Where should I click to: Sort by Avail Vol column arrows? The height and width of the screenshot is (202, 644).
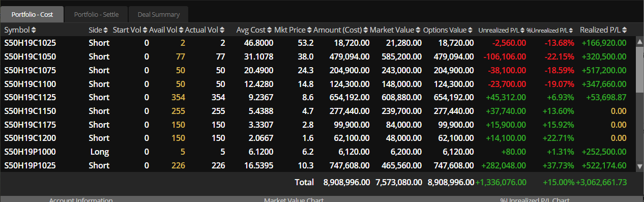[181, 30]
